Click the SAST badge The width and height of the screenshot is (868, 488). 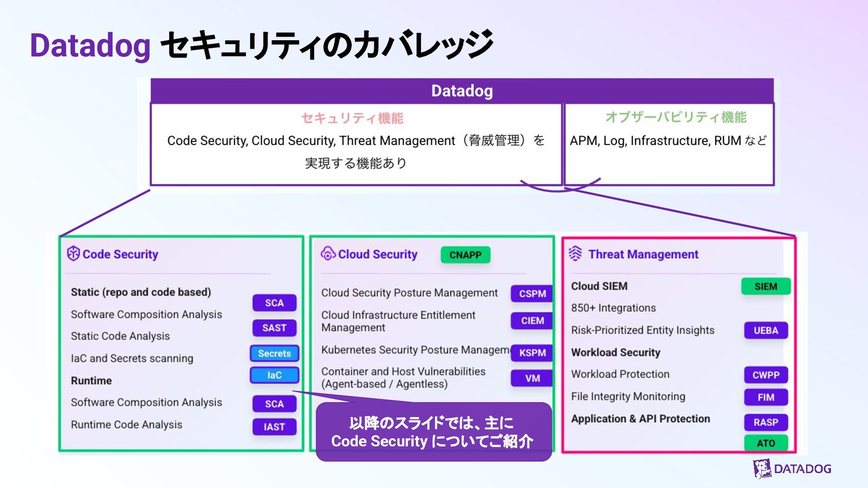coord(274,328)
